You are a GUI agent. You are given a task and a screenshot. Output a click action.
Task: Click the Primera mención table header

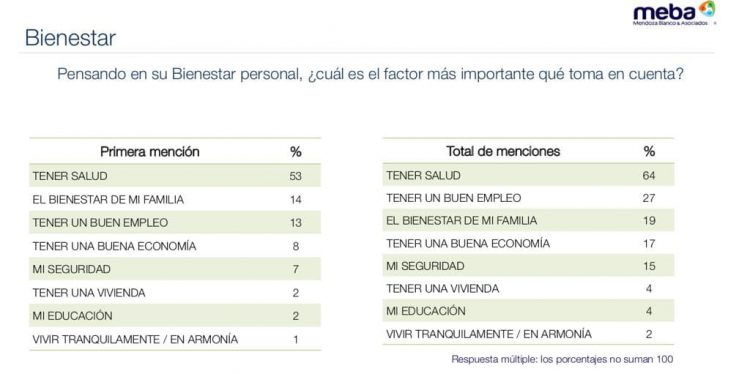click(150, 152)
